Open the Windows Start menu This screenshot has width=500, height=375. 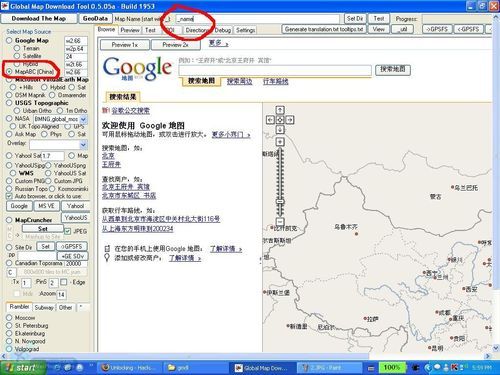22,368
